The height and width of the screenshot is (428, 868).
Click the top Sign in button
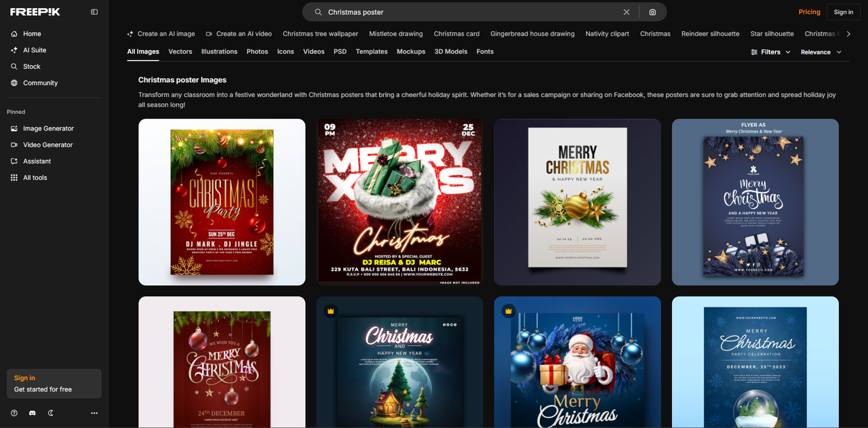(x=844, y=12)
